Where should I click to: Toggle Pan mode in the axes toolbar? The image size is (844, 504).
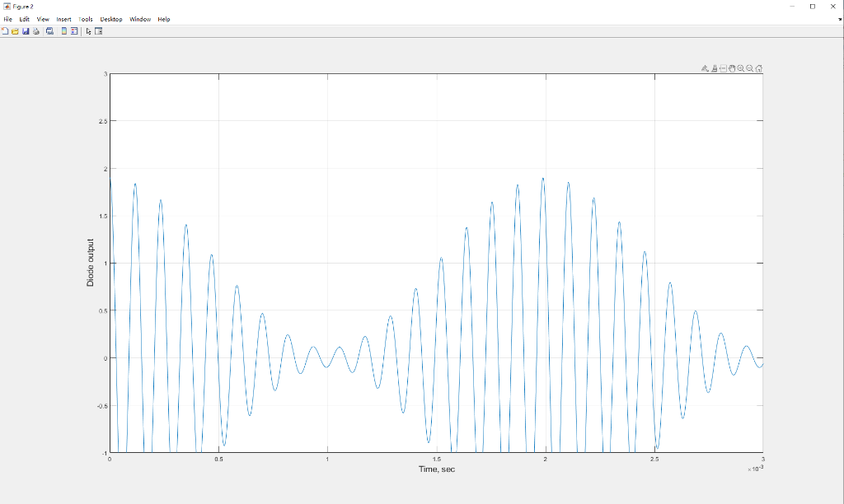click(x=732, y=68)
